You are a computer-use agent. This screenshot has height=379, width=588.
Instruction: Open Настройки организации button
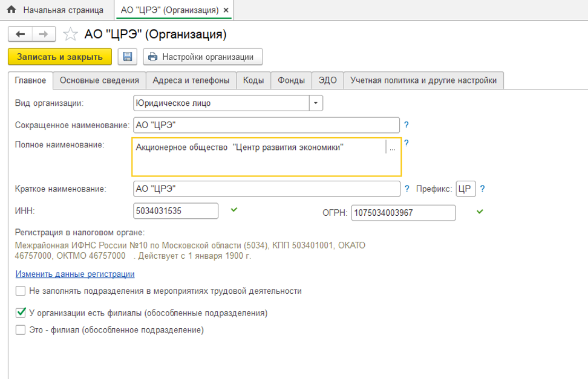pyautogui.click(x=203, y=57)
